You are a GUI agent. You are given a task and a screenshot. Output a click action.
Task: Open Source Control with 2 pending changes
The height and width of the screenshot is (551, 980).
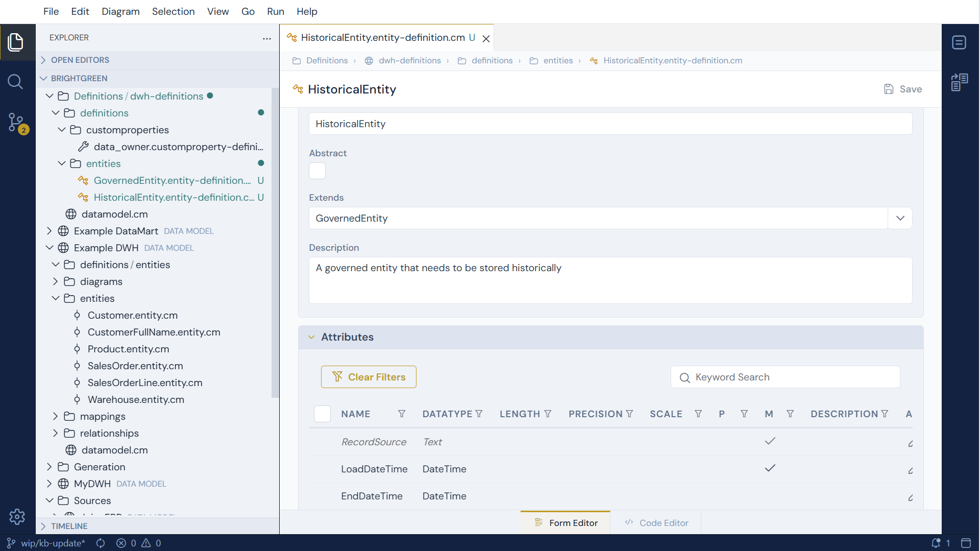click(x=17, y=123)
